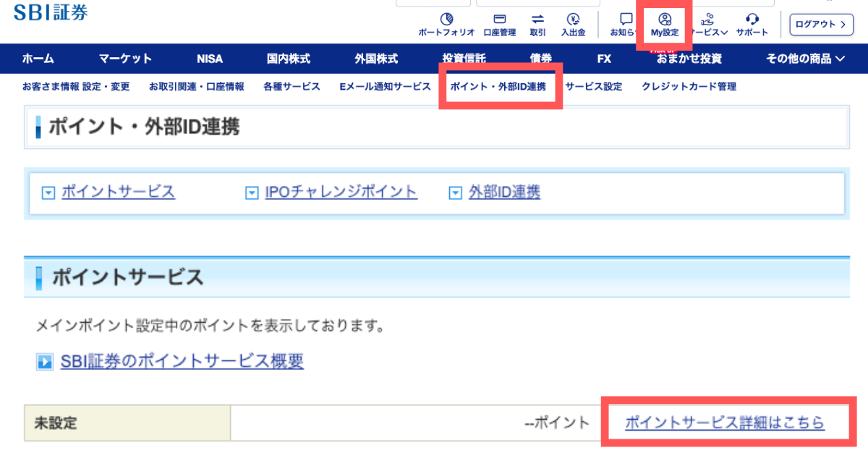The width and height of the screenshot is (868, 456).
Task: Open SBI証券のポイントサービス概要 link
Action: (182, 361)
